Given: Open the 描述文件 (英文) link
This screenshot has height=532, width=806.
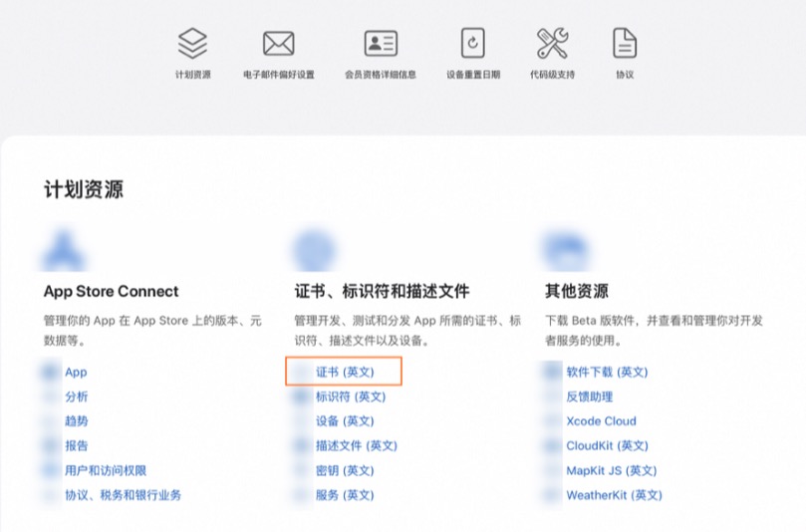Looking at the screenshot, I should point(357,445).
